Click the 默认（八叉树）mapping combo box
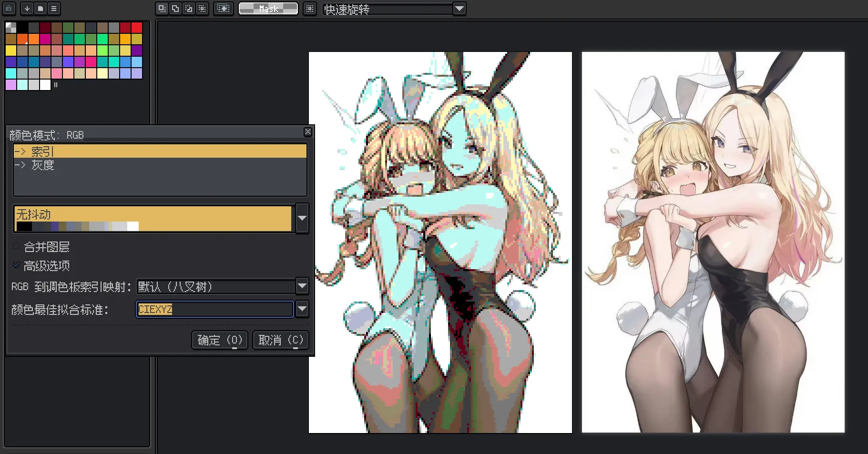The height and width of the screenshot is (454, 868). [x=215, y=286]
